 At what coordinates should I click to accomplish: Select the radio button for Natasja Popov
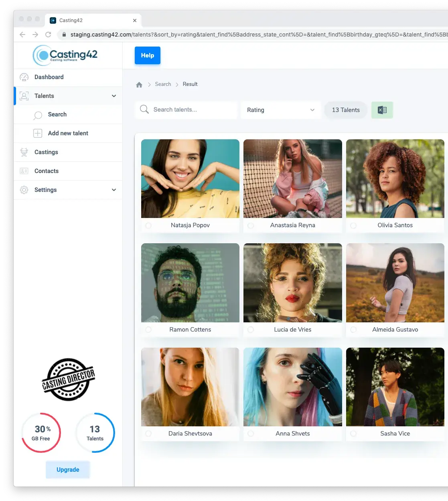click(x=148, y=226)
